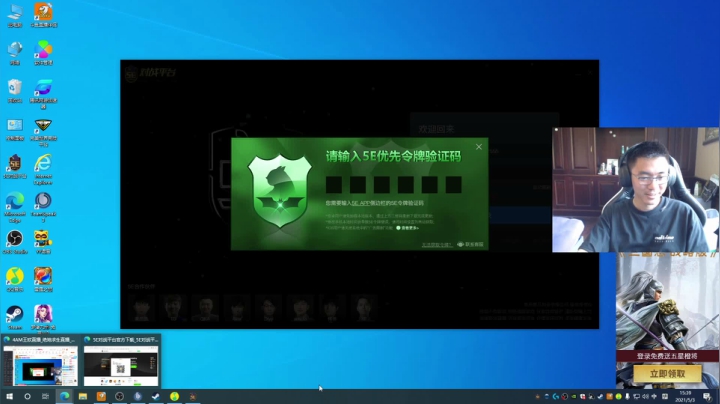Open the Steam desktop shortcut

point(15,317)
